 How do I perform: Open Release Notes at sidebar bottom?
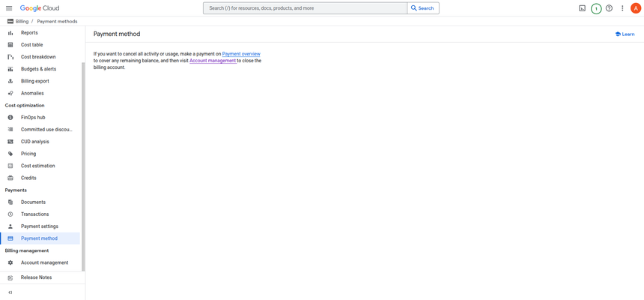36,277
